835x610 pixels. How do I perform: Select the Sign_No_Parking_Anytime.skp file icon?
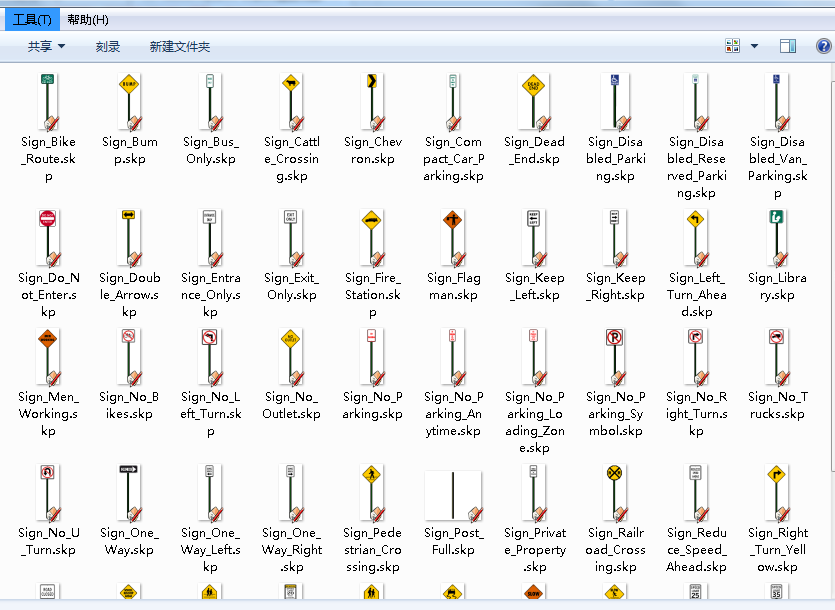pos(453,357)
